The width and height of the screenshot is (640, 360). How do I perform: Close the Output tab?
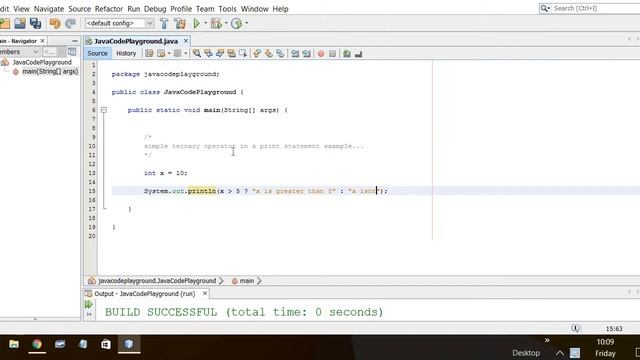tap(205, 293)
